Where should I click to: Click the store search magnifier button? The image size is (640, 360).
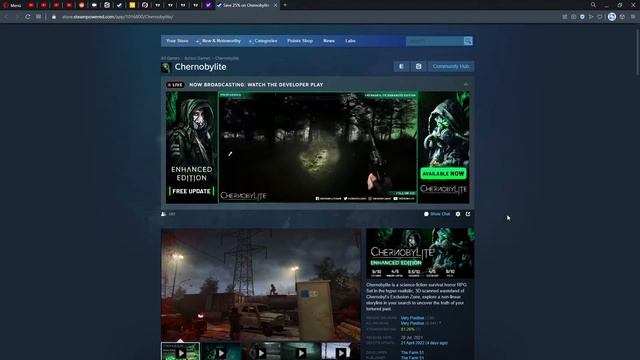[468, 41]
